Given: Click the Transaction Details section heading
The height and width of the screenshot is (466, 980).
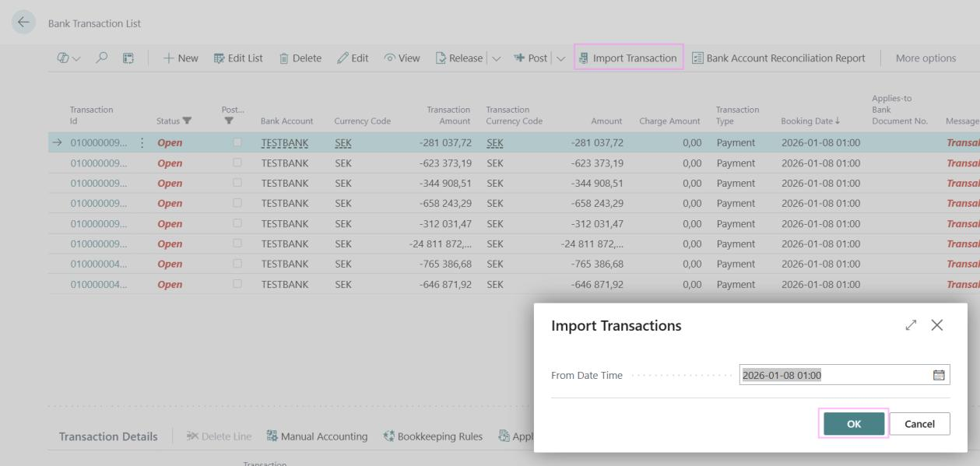Looking at the screenshot, I should pos(108,436).
